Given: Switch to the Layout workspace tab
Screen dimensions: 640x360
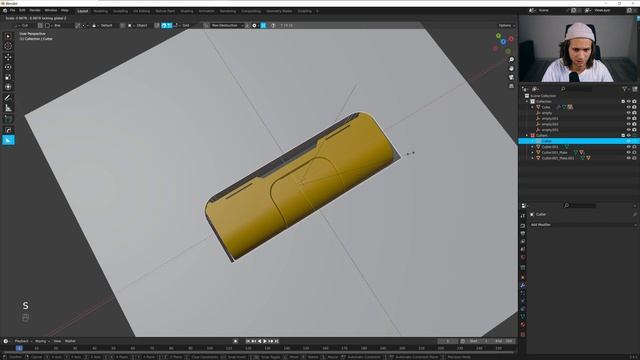Looking at the screenshot, I should click(x=82, y=11).
